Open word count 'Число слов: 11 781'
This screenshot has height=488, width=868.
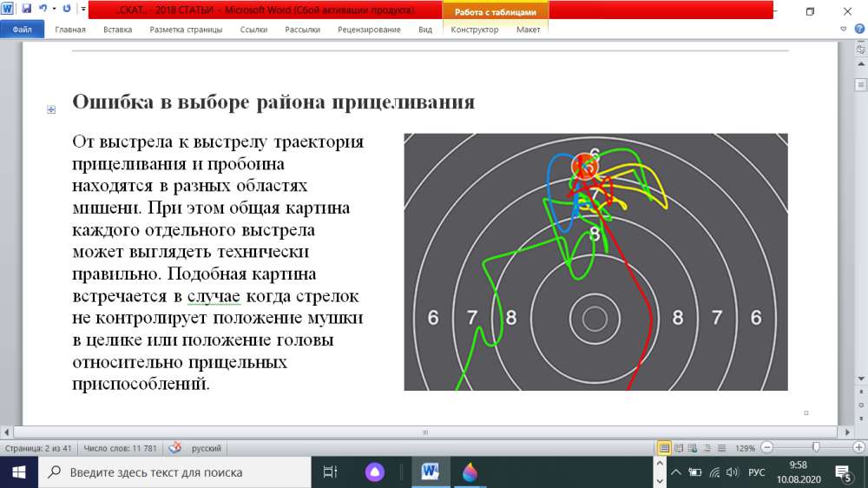[x=120, y=448]
